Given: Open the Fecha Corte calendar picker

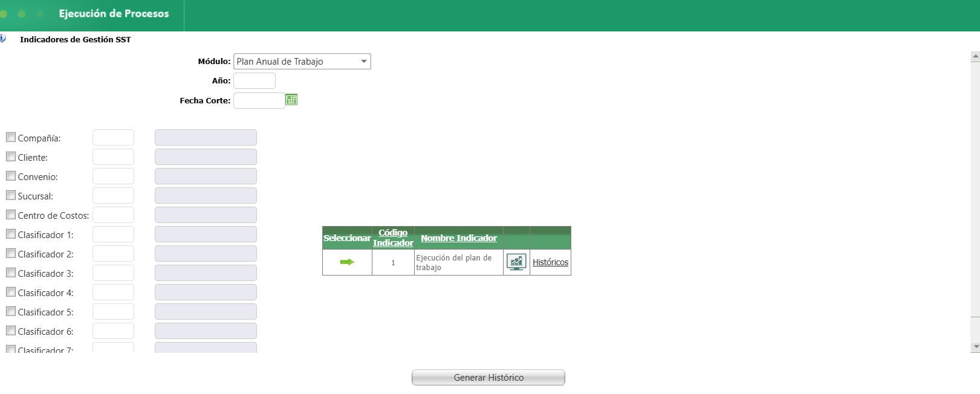Looking at the screenshot, I should pos(291,100).
